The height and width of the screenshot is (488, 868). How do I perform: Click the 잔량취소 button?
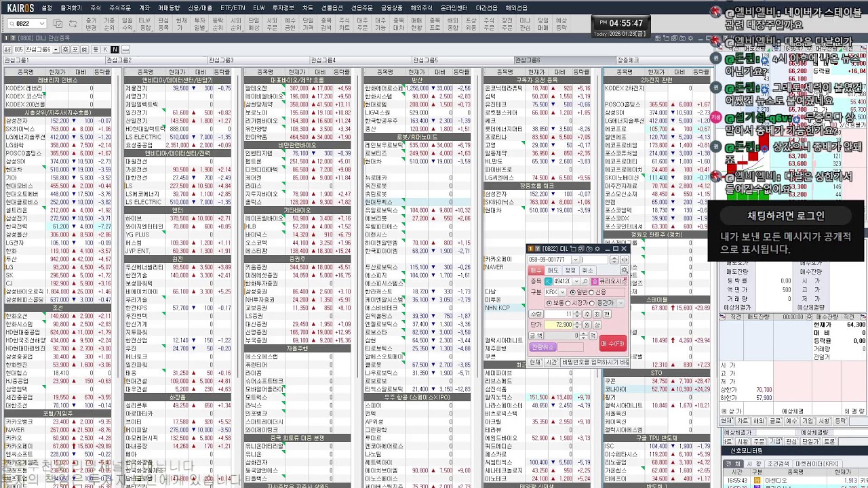point(542,347)
